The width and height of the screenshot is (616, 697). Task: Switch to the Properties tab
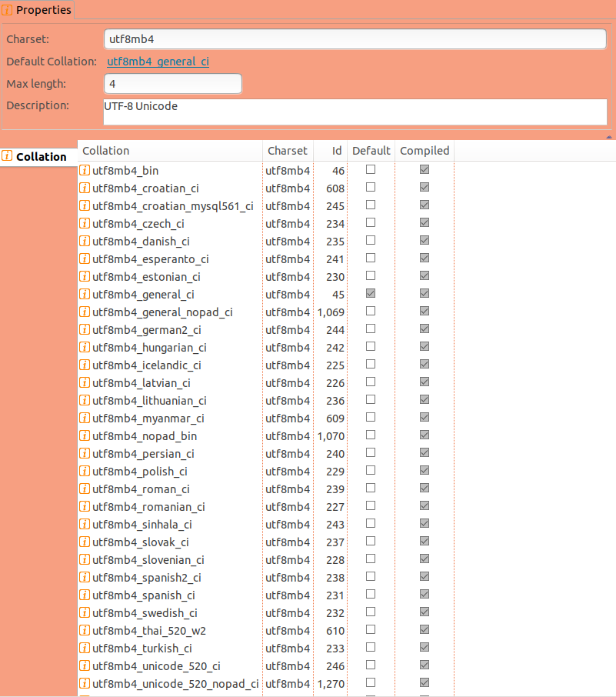click(38, 10)
